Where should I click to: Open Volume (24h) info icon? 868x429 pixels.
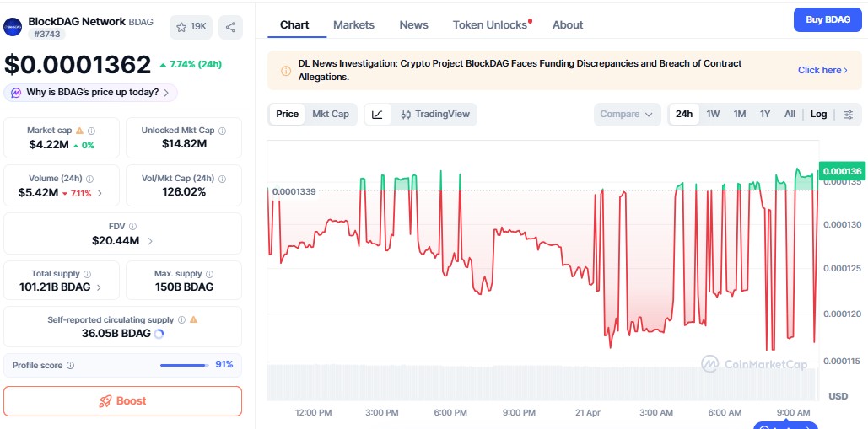[89, 179]
